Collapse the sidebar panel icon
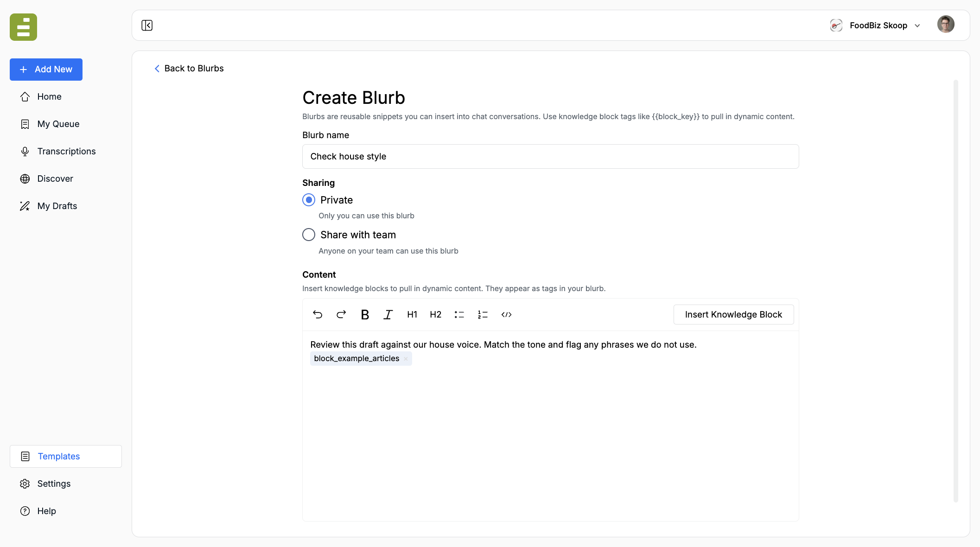 147,25
